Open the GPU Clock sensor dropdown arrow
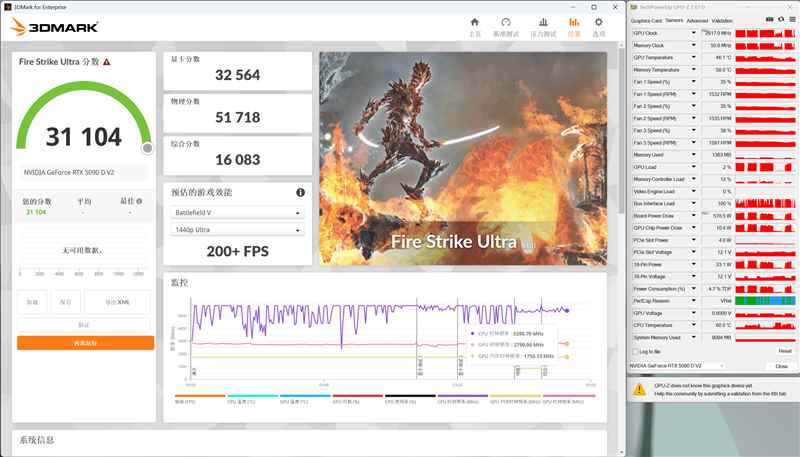 (693, 33)
